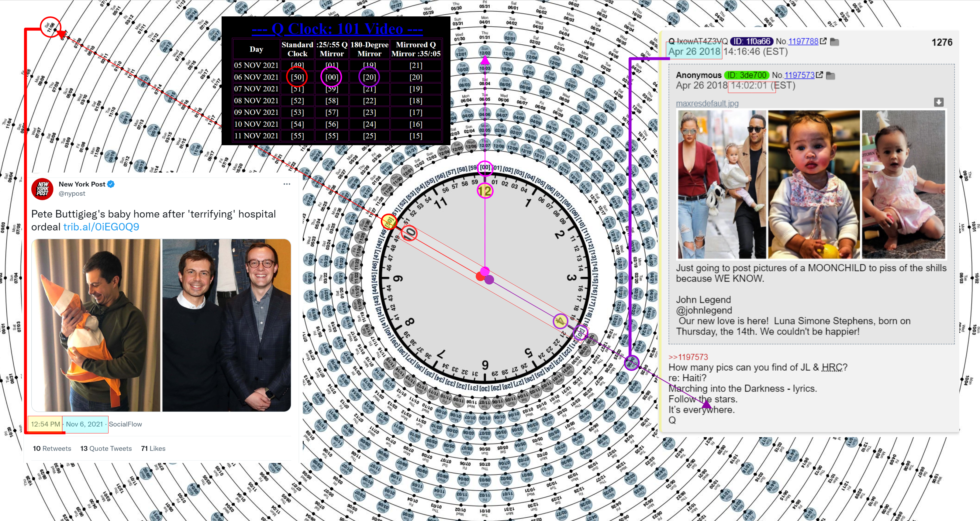
Task: Click the '09 NOV 2021' row label
Action: pyautogui.click(x=257, y=112)
